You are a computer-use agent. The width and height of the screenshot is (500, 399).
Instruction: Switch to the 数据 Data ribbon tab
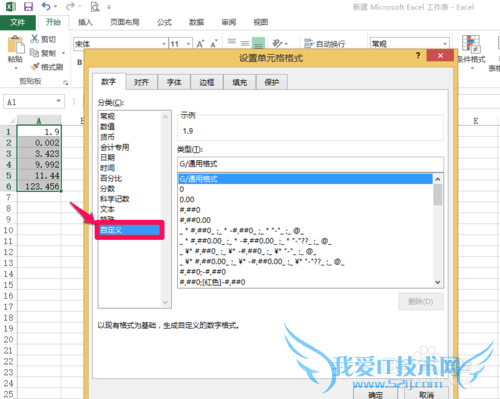(x=197, y=22)
